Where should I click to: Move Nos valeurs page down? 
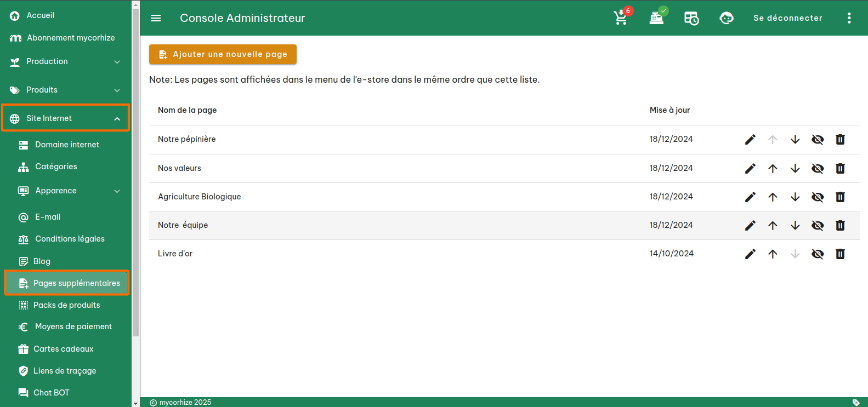pos(795,169)
